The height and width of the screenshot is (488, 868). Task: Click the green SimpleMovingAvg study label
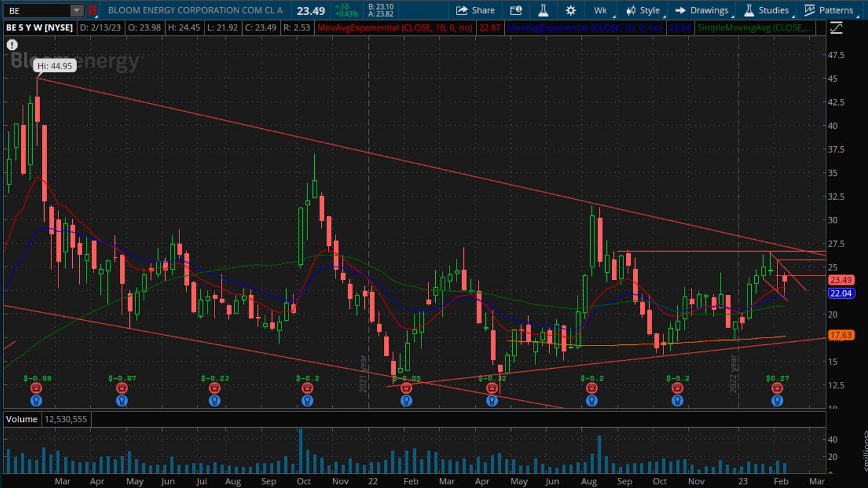pyautogui.click(x=755, y=27)
